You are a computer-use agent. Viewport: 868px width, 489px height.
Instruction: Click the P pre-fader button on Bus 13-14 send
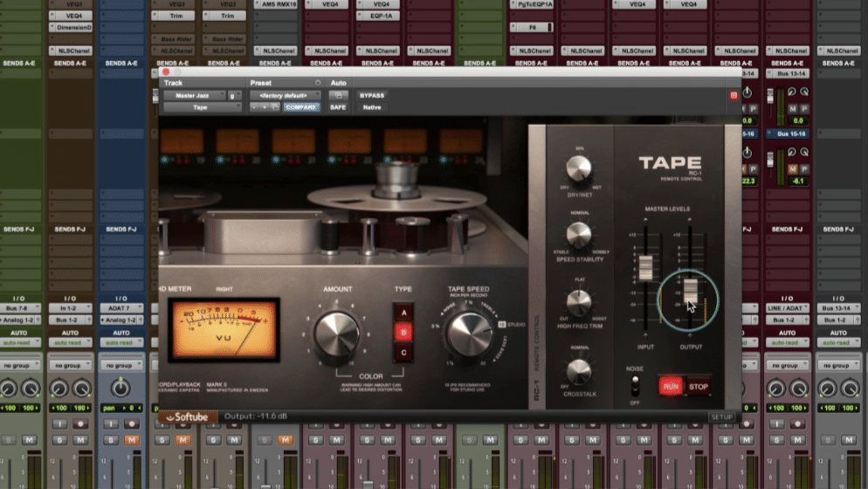[x=804, y=108]
